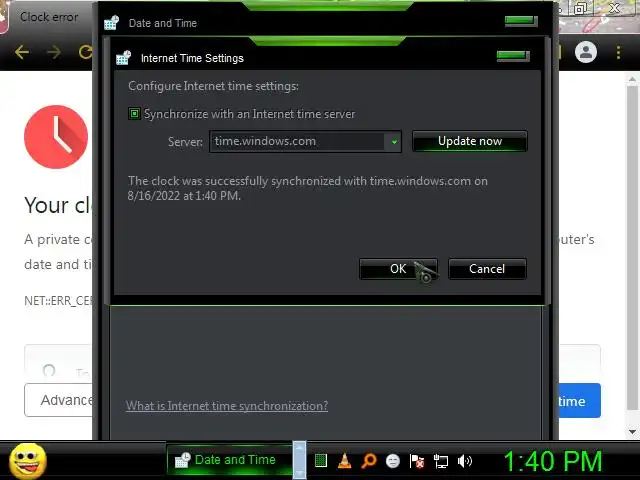Click the red clock error icon on page
640x480 pixels.
click(56, 137)
